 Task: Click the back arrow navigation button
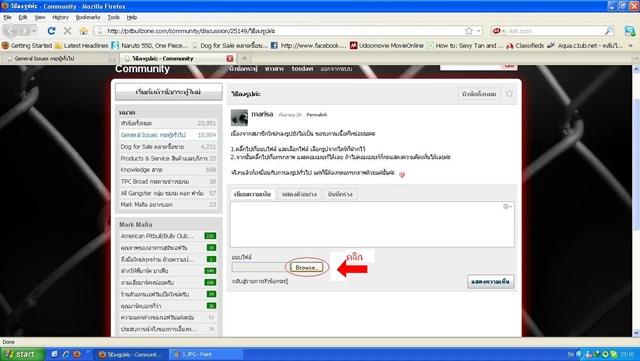click(11, 31)
